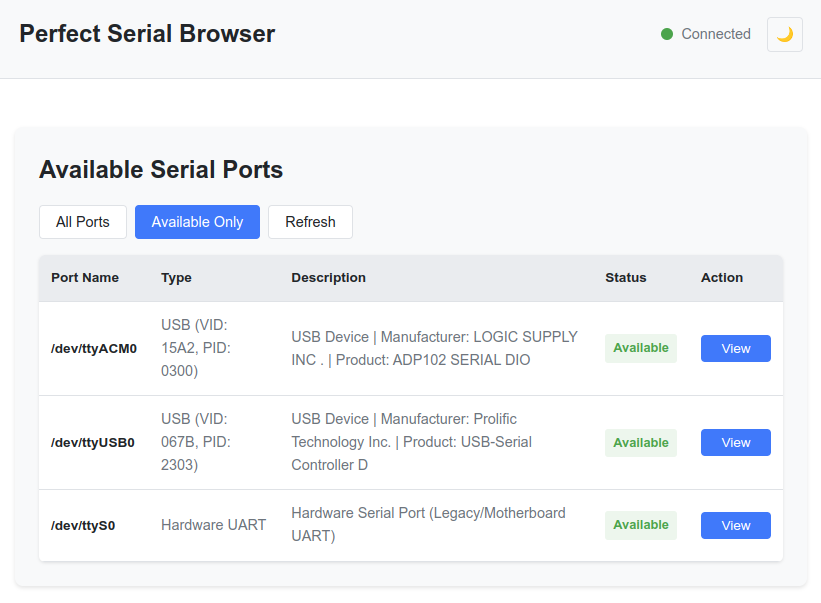Click the Available badge for /dev/ttyUSB0
The width and height of the screenshot is (821, 603).
pos(640,442)
